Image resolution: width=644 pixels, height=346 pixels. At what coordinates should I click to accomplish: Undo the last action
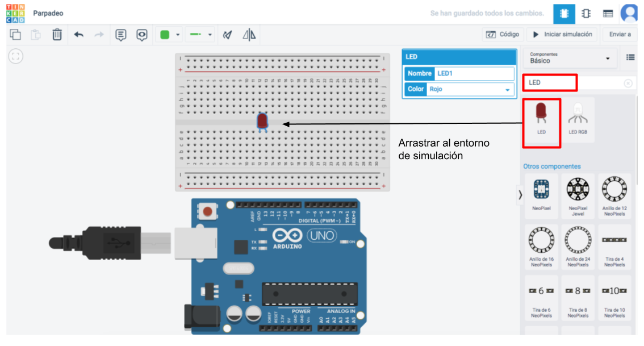(x=79, y=35)
